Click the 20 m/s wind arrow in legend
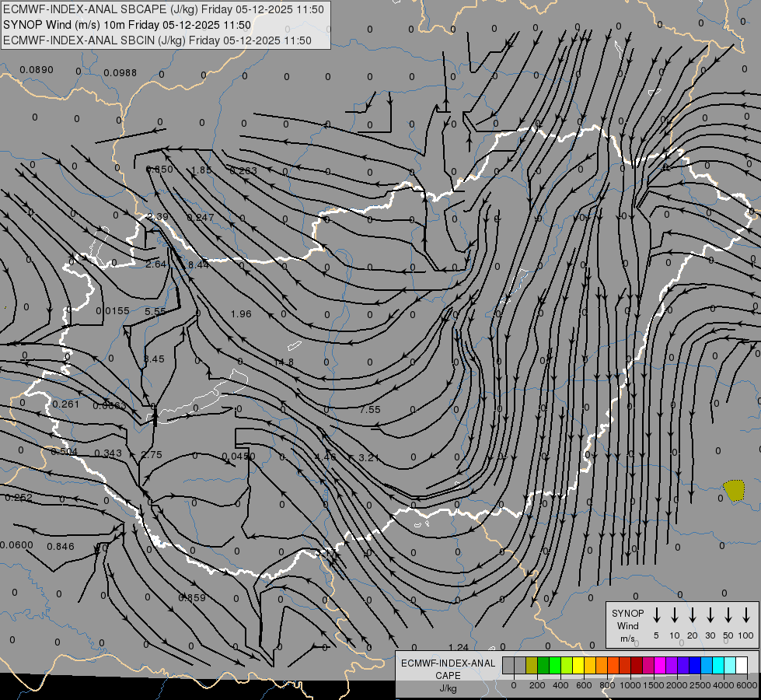Screen dimensions: 761x700 point(692,615)
